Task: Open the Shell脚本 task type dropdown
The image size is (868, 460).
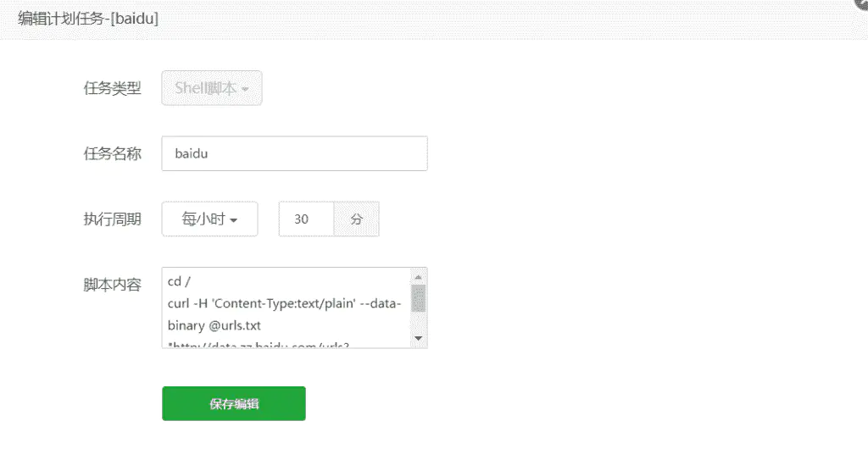Action: (x=211, y=88)
